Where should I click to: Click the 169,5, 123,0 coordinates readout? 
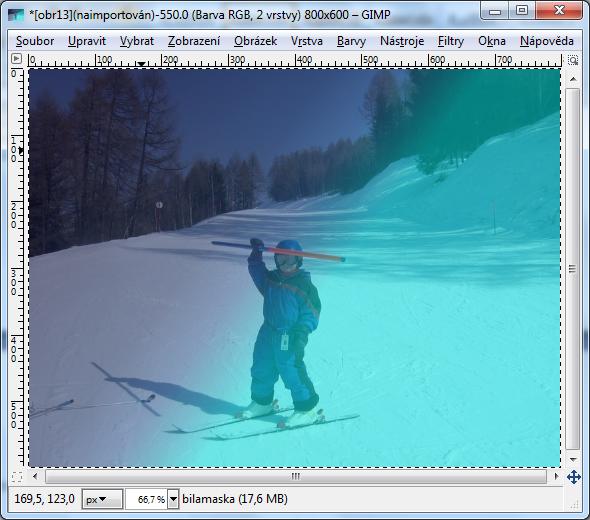pyautogui.click(x=44, y=499)
